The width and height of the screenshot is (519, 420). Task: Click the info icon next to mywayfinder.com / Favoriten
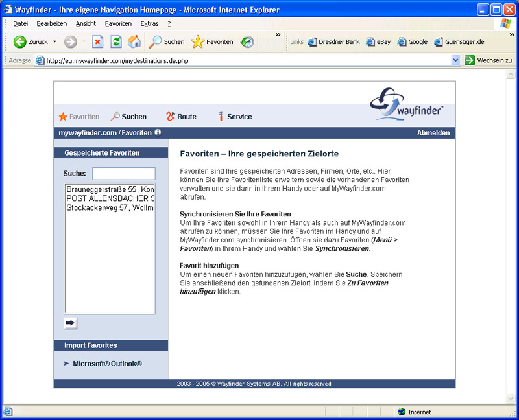158,133
